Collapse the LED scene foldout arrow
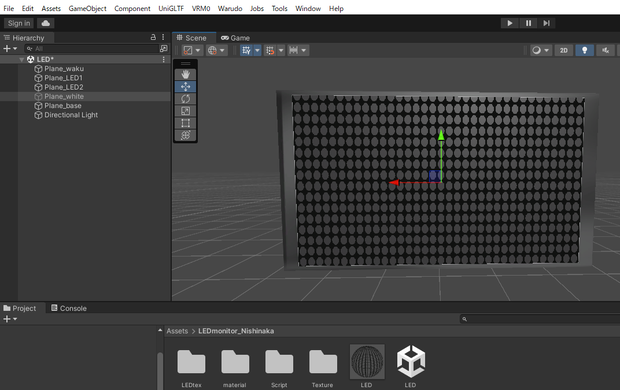 [21, 59]
